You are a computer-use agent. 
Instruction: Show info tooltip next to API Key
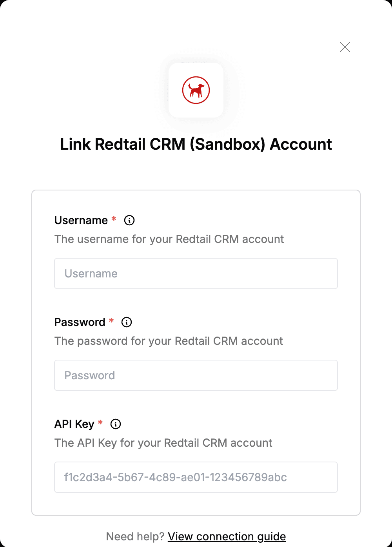[116, 424]
